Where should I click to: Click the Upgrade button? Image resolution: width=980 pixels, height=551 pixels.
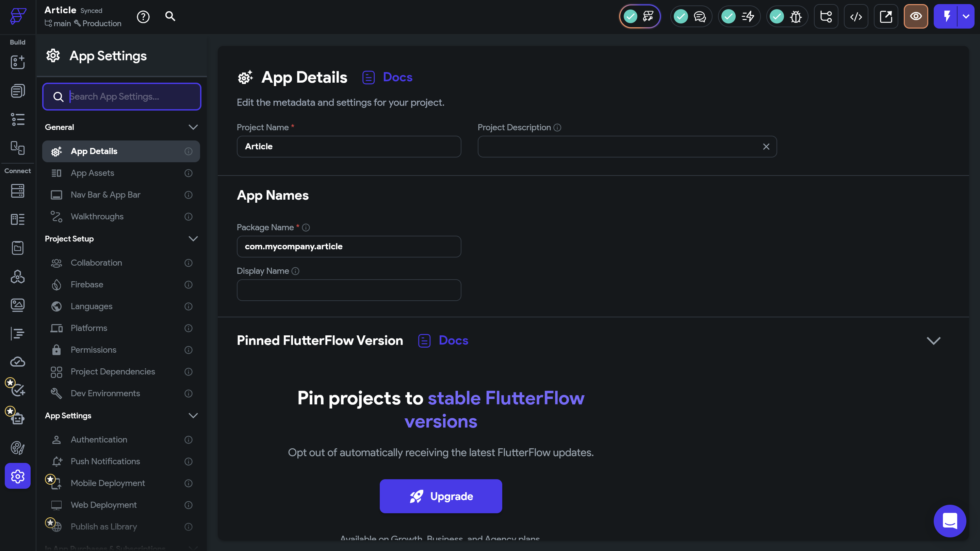tap(441, 496)
